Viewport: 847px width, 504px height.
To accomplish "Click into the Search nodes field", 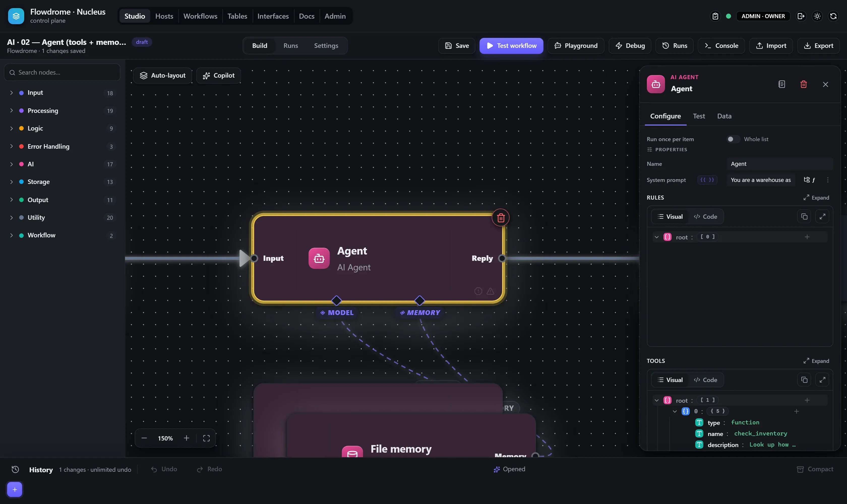I will (62, 72).
